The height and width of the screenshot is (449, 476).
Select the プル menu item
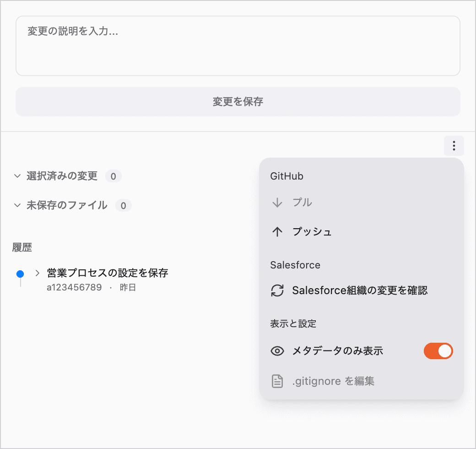(x=361, y=203)
